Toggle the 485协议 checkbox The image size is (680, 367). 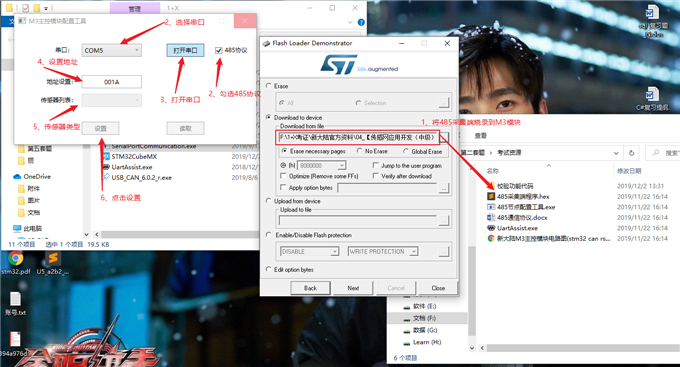(x=219, y=50)
